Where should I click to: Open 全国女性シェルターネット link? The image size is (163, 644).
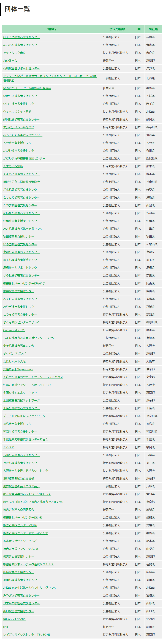[x=20, y=392]
